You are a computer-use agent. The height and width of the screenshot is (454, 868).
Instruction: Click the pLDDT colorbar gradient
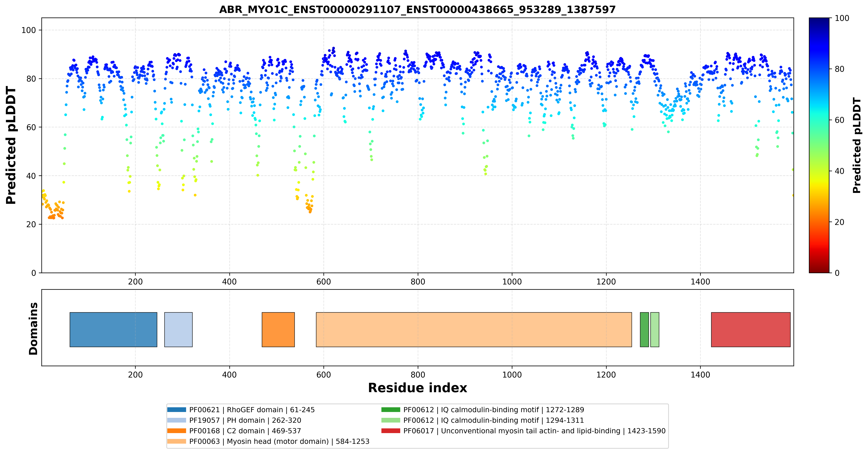click(x=819, y=145)
